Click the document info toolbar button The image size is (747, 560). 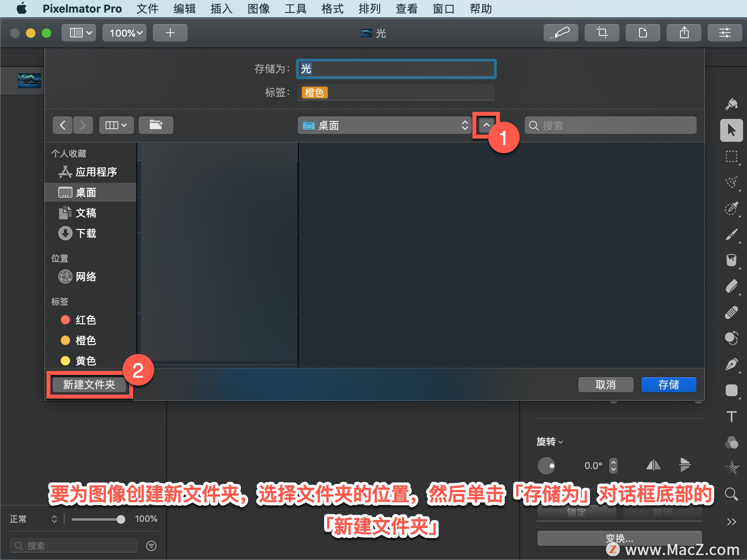643,33
